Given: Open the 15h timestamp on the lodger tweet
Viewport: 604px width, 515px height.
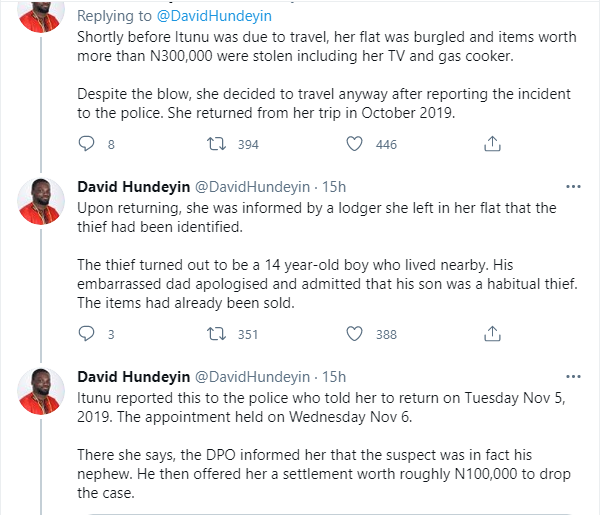Looking at the screenshot, I should click(331, 187).
